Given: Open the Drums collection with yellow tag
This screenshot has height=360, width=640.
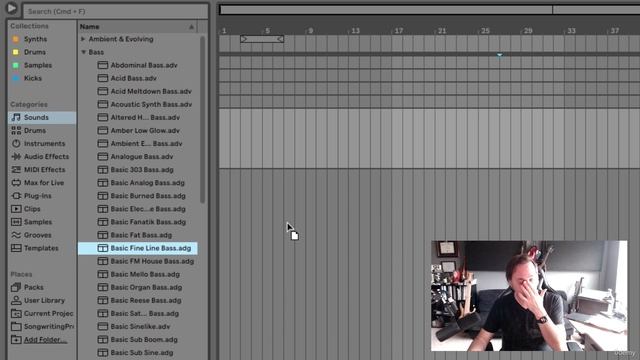Looking at the screenshot, I should (x=35, y=52).
